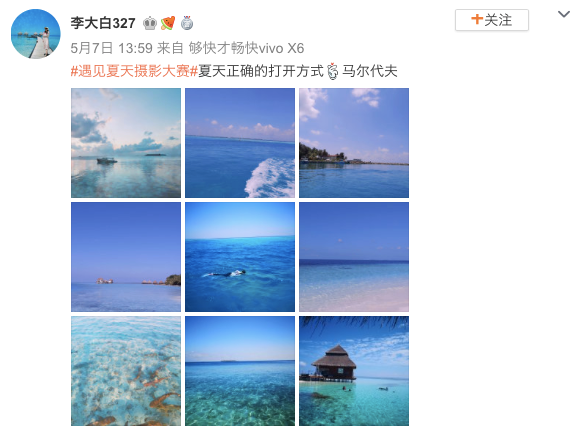Open the boat wake wave photo
Image resolution: width=577 pixels, height=434 pixels.
point(240,143)
